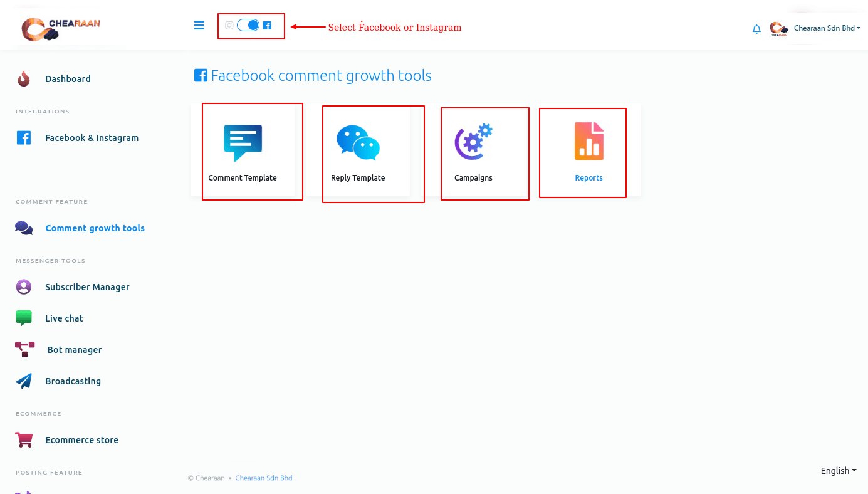Click the Reports text link
This screenshot has height=494, width=868.
pos(588,178)
